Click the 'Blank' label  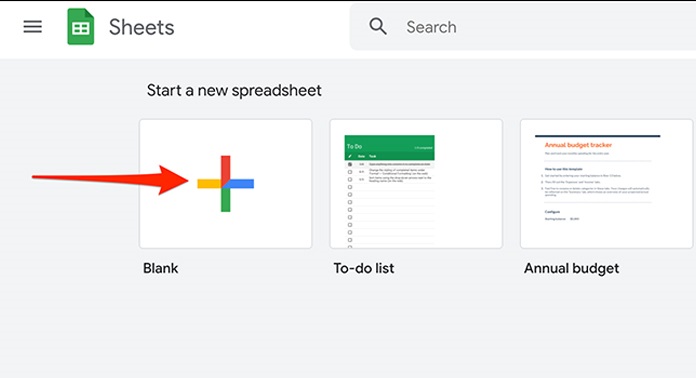pos(160,268)
